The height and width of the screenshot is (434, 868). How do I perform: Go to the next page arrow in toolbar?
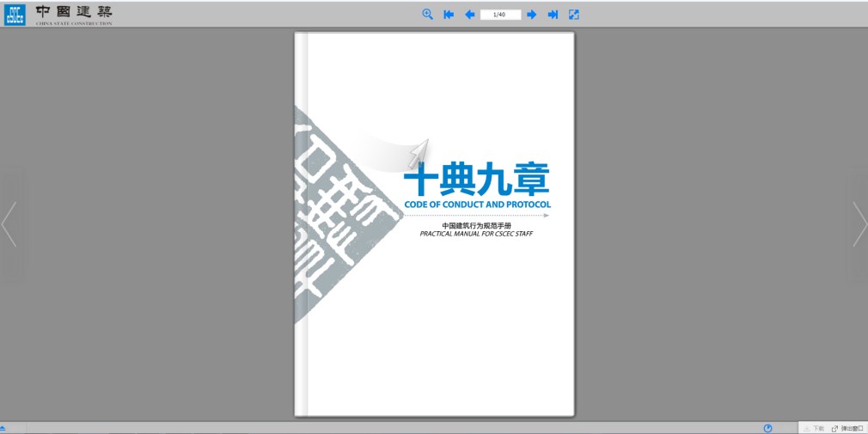(531, 15)
